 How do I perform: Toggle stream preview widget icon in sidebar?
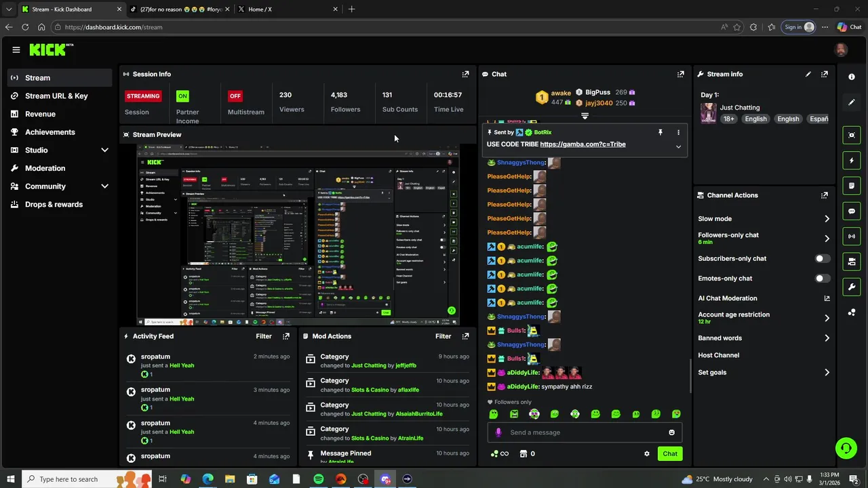click(x=852, y=135)
